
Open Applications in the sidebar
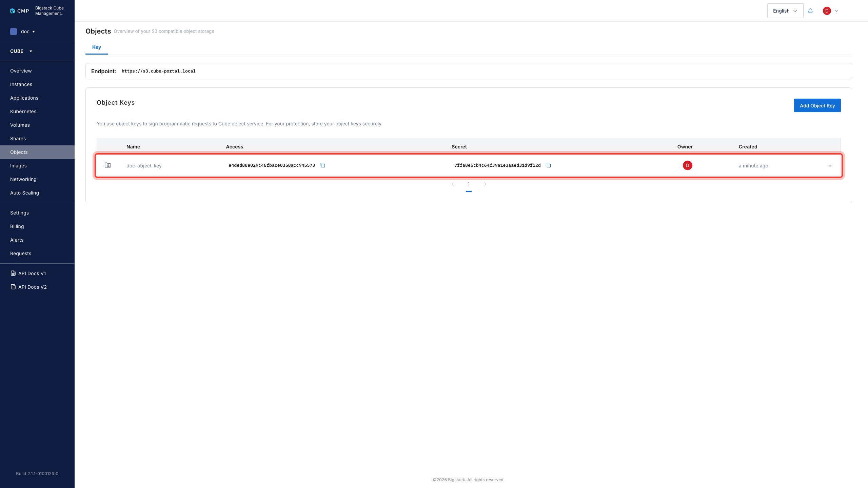click(x=37, y=98)
